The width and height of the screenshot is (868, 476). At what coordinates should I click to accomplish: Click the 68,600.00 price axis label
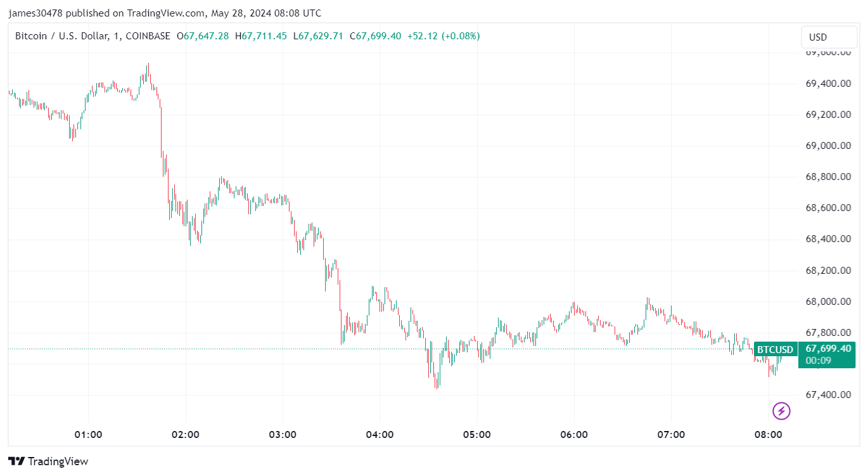tap(828, 208)
